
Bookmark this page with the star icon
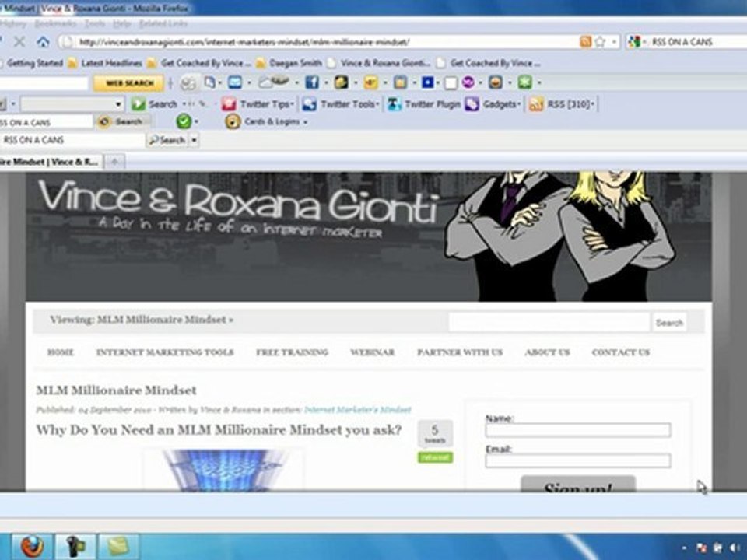coord(600,42)
